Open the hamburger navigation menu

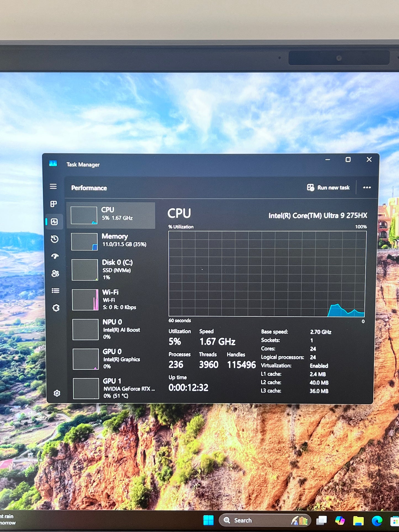[53, 186]
